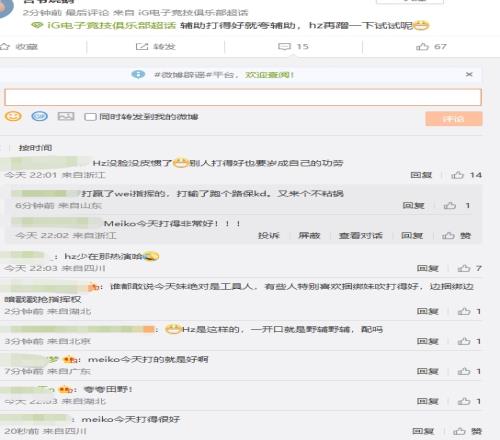The image size is (500, 440).
Task: Click 查看对话 on Meiko reply
Action: [361, 236]
